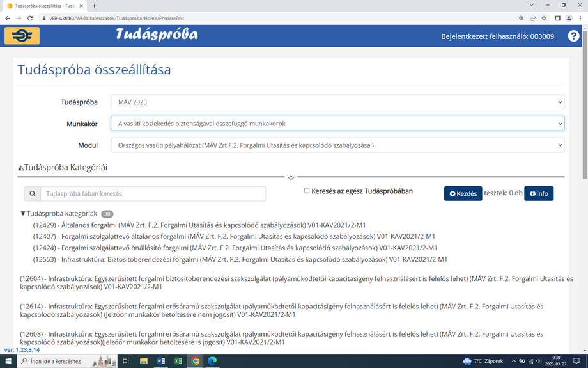Open the Munkakör dropdown
The width and height of the screenshot is (588, 368).
(x=337, y=124)
